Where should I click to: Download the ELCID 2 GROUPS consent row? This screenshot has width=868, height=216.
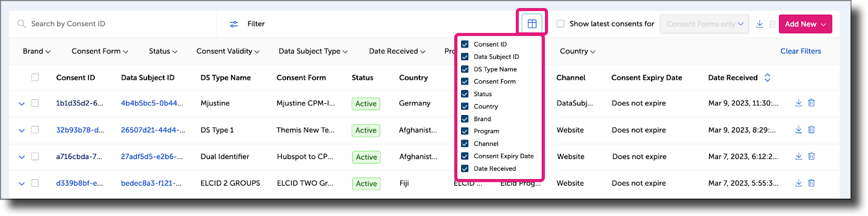799,183
